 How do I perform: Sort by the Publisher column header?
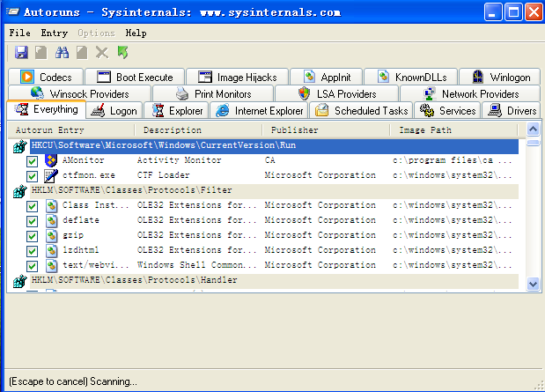pyautogui.click(x=326, y=130)
